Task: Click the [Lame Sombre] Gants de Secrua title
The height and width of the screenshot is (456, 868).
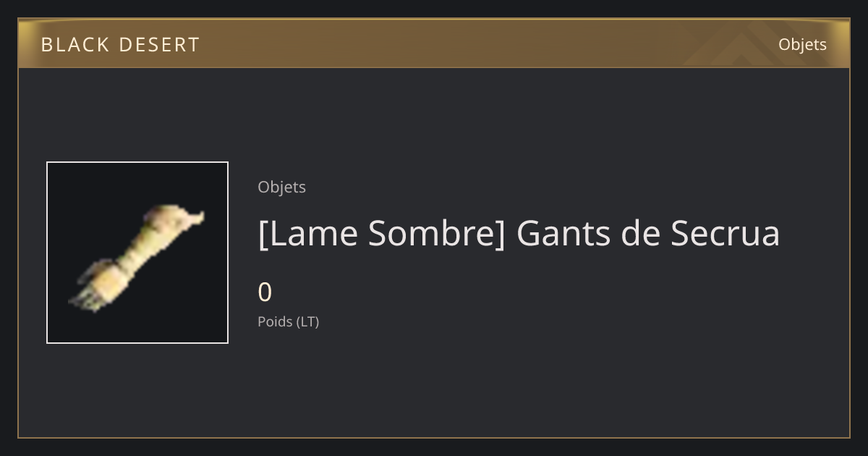Action: click(519, 233)
